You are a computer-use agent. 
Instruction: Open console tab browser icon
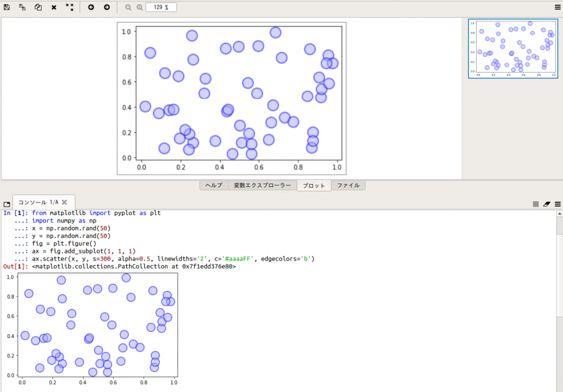[7, 205]
